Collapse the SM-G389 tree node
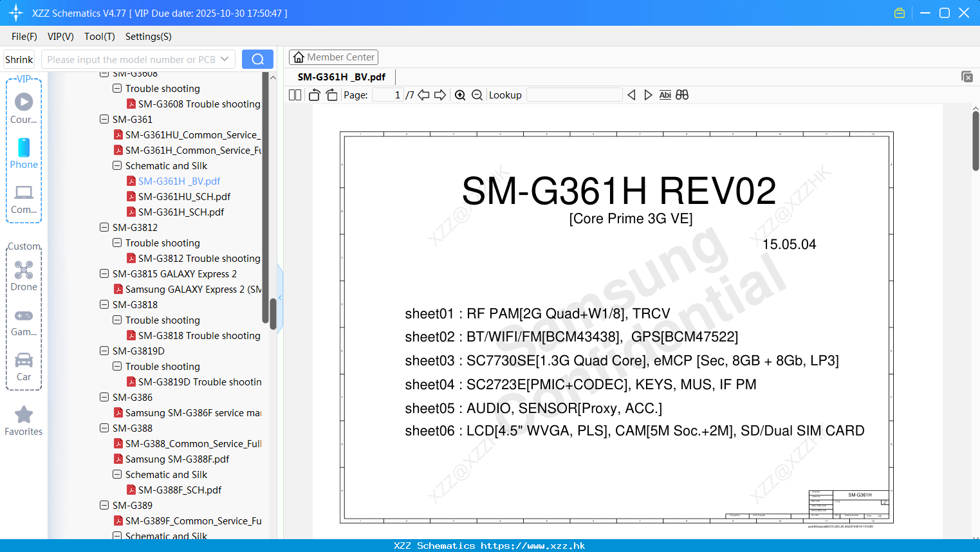This screenshot has width=980, height=552. (104, 505)
